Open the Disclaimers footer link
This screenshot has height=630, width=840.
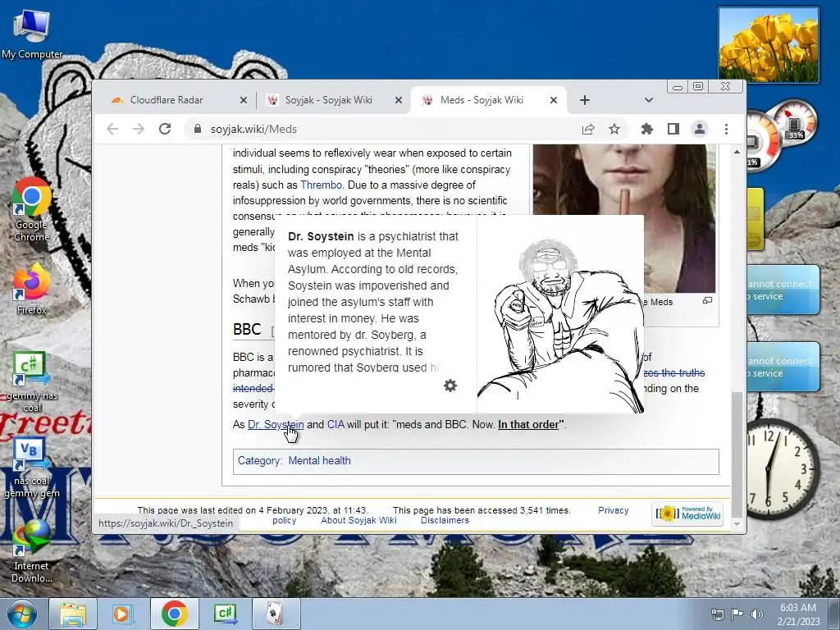point(445,520)
